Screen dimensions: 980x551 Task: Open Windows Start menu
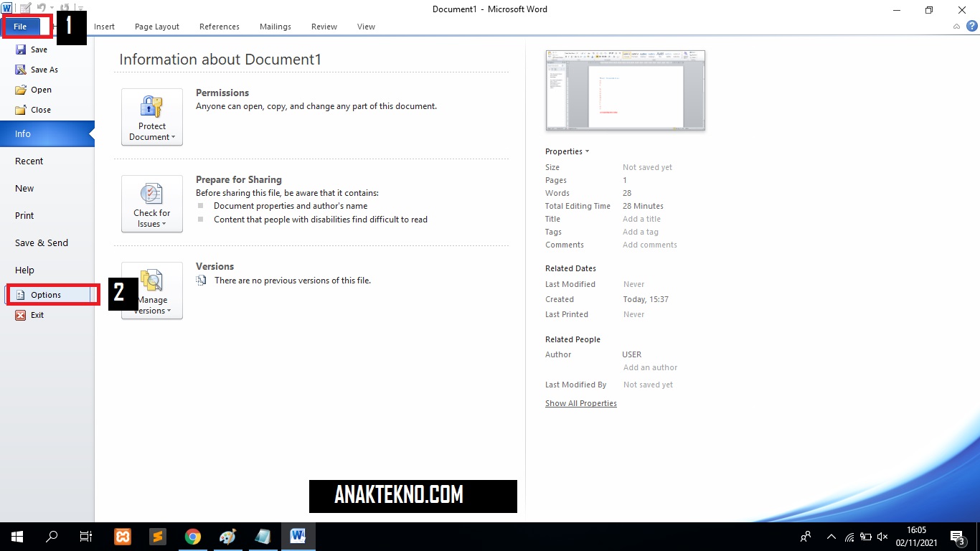point(17,537)
